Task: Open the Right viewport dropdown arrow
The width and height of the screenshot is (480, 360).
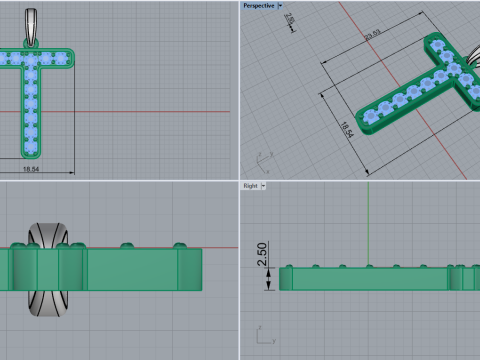Action: [x=263, y=186]
